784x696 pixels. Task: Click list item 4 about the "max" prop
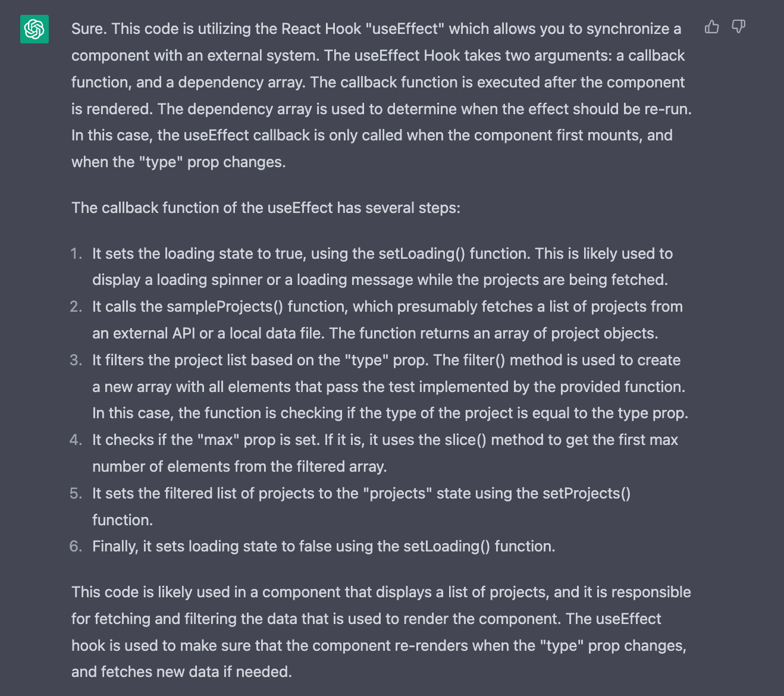(385, 453)
